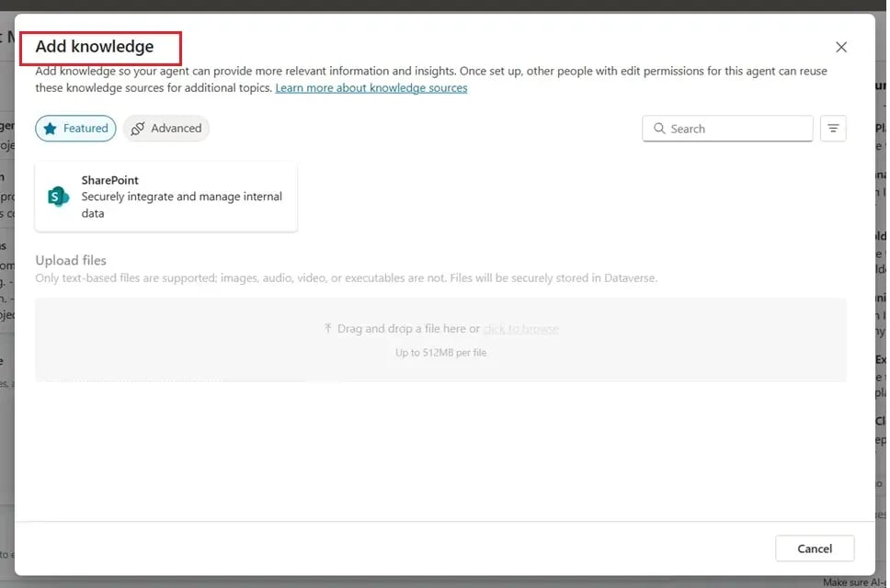Open Learn more about knowledge sources
890x588 pixels.
371,87
